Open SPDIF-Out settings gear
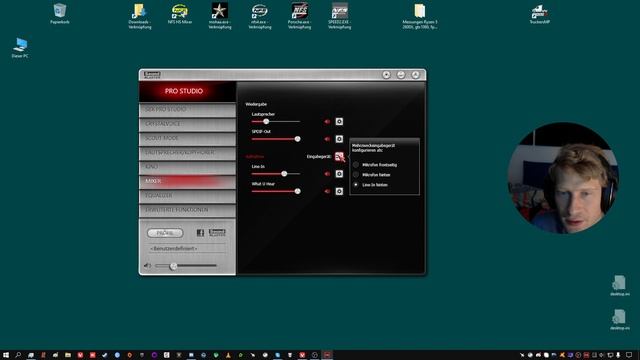This screenshot has width=640, height=360. tap(339, 139)
